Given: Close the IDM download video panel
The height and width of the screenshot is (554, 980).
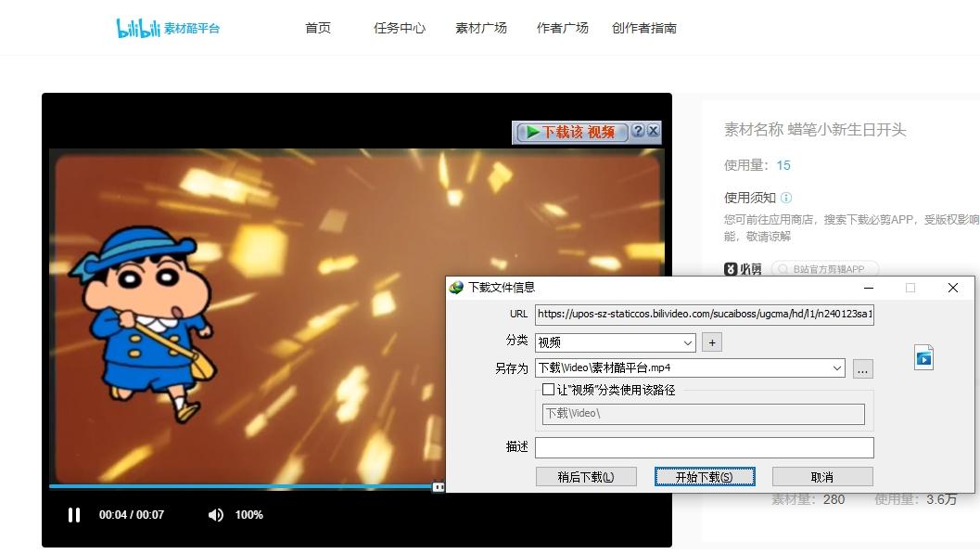Looking at the screenshot, I should (x=653, y=131).
